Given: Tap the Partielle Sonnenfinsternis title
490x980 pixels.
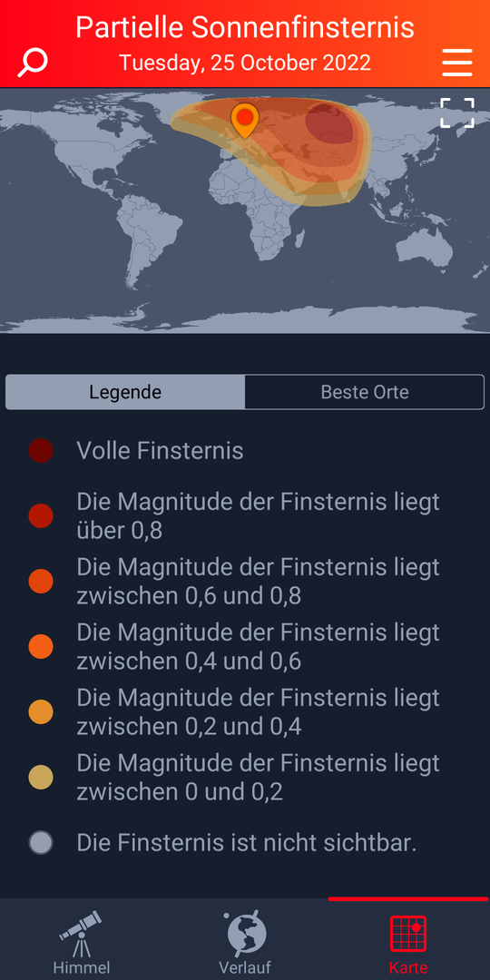Looking at the screenshot, I should tap(245, 27).
